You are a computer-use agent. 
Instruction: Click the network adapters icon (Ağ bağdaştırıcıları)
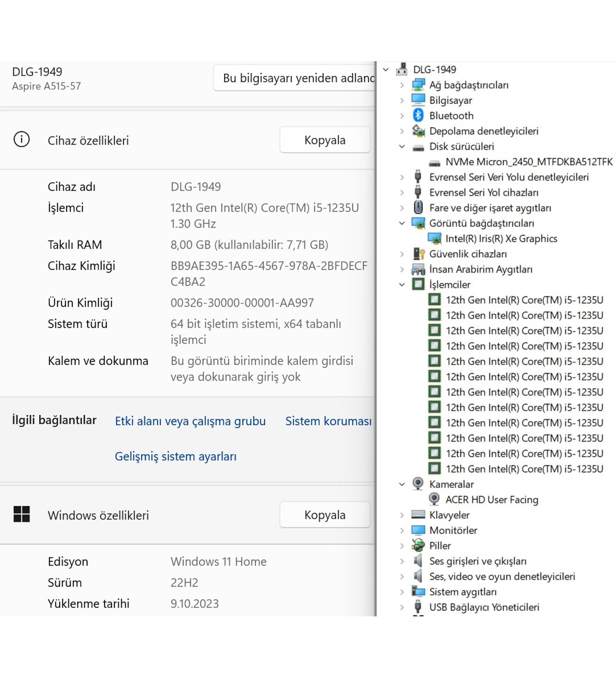click(x=418, y=85)
